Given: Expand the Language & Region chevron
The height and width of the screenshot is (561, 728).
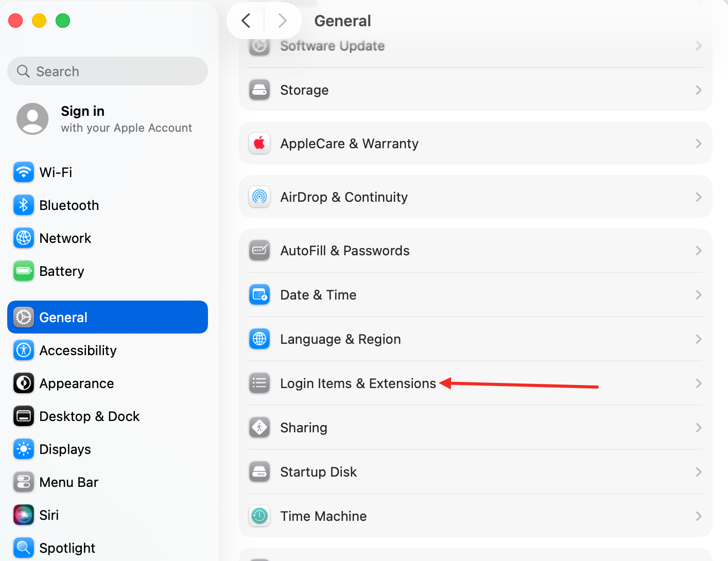Looking at the screenshot, I should [x=699, y=339].
